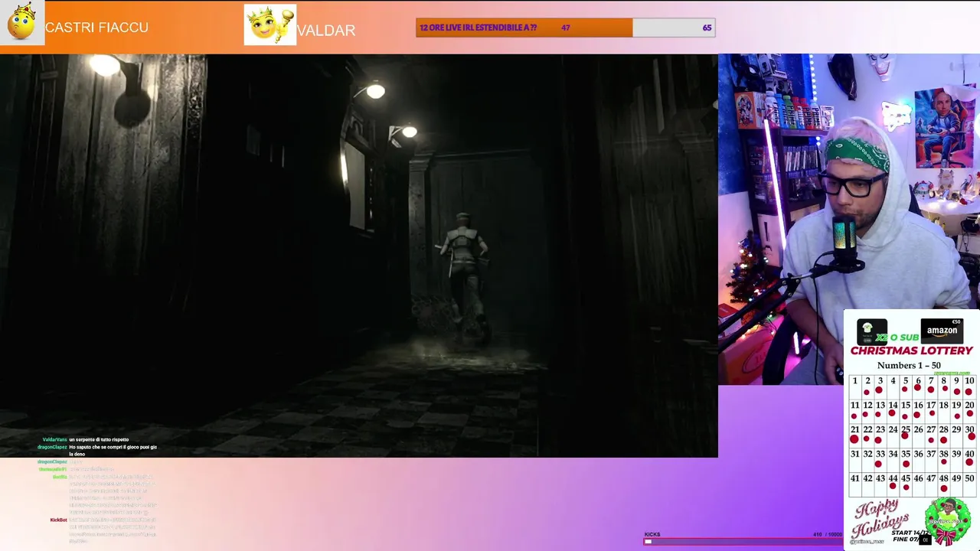This screenshot has height=551, width=980.
Task: Click the KICKS counter label
Action: pos(652,534)
